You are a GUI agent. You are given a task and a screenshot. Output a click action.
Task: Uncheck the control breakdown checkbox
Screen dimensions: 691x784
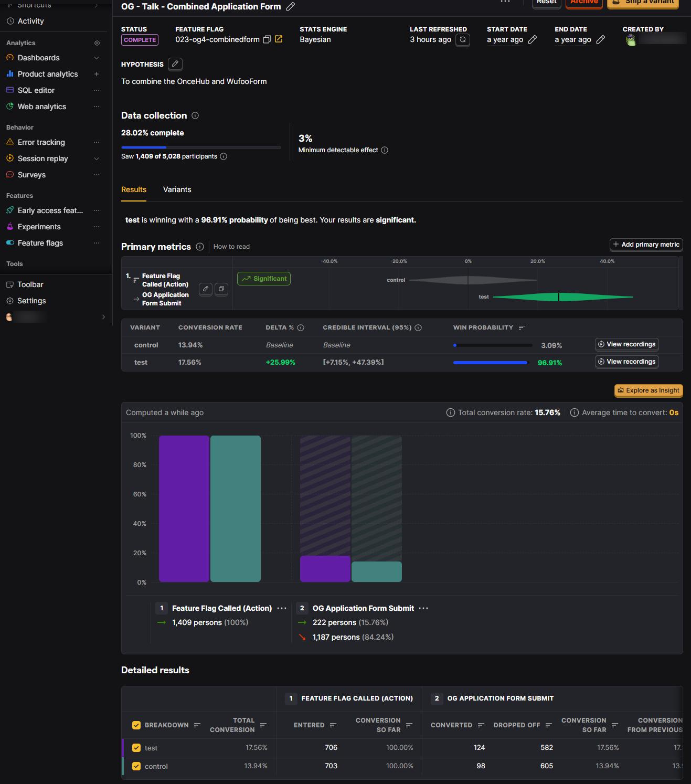tap(136, 766)
